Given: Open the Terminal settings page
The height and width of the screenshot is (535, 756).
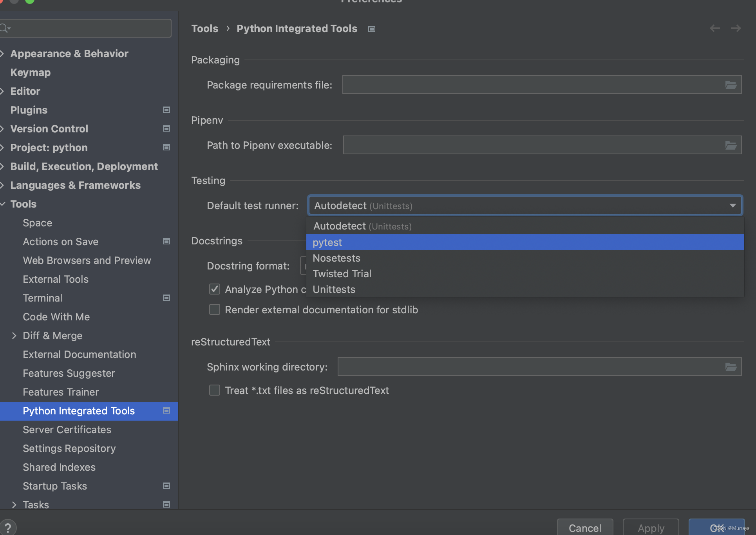Looking at the screenshot, I should coord(43,298).
